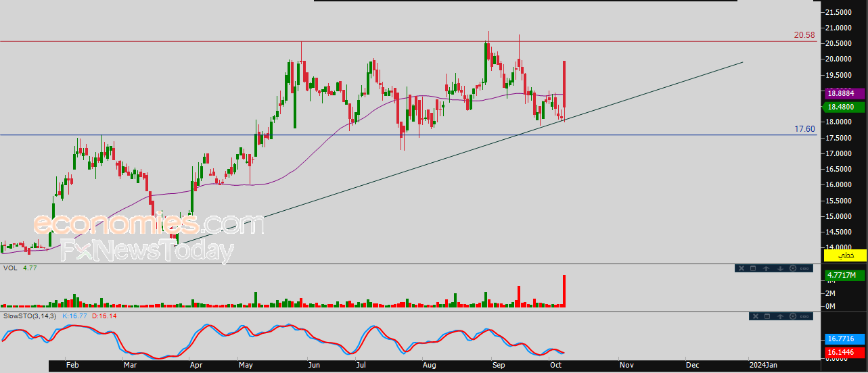Select the purple 18.8884 moving average tag

click(845, 95)
